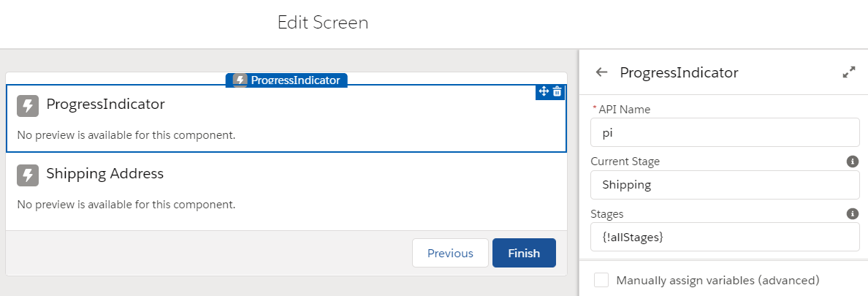The image size is (868, 296).
Task: Delete the ProgressIndicator component via trash icon
Action: point(557,92)
